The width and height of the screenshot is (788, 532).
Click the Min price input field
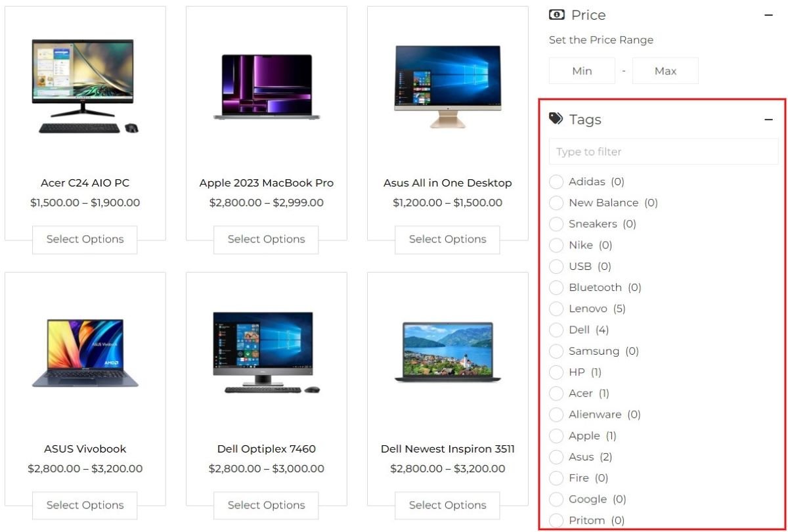point(582,71)
